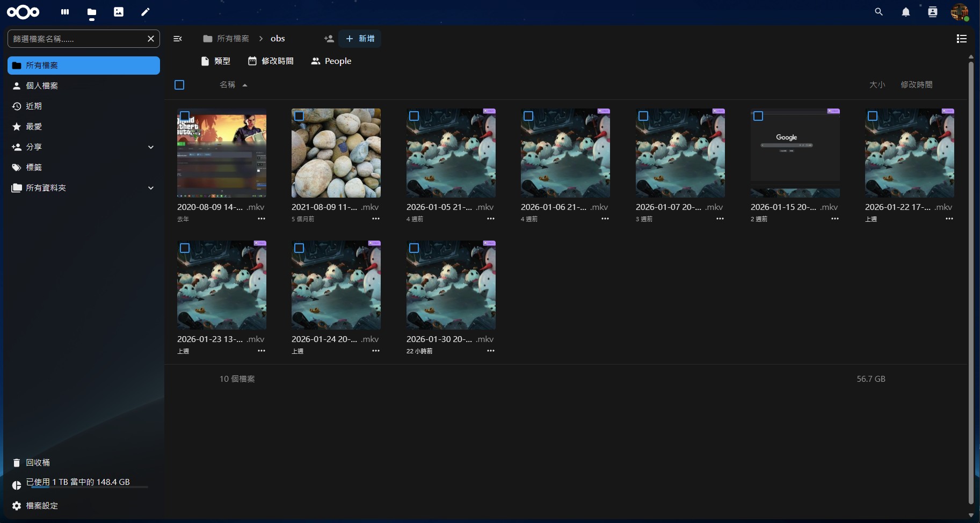
Task: Open the 新增 new file menu
Action: click(360, 39)
